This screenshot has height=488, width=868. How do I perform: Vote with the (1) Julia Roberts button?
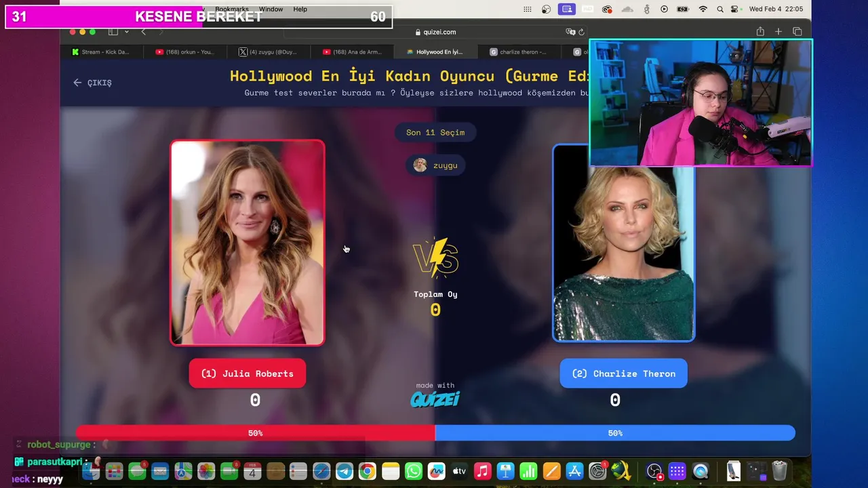pyautogui.click(x=248, y=373)
